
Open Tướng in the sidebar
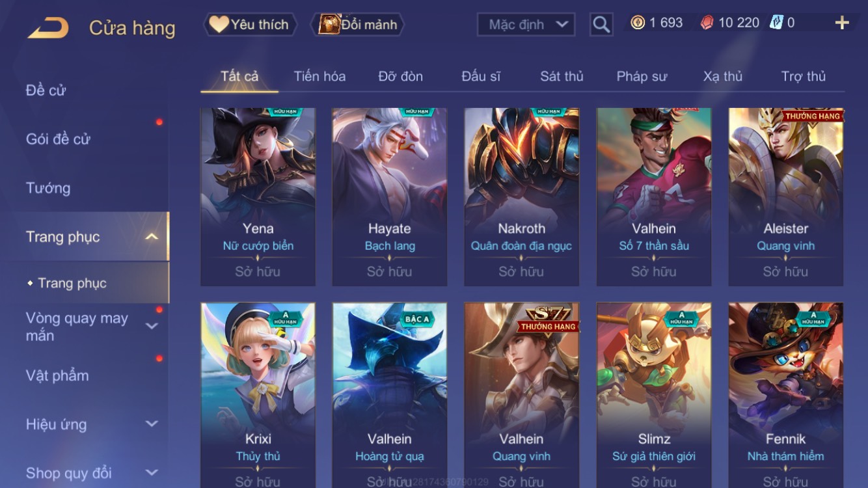point(48,188)
